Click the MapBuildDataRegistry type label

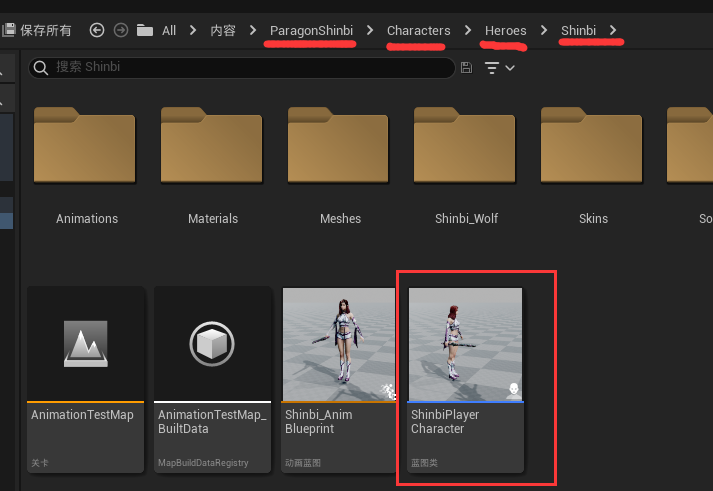tap(203, 463)
